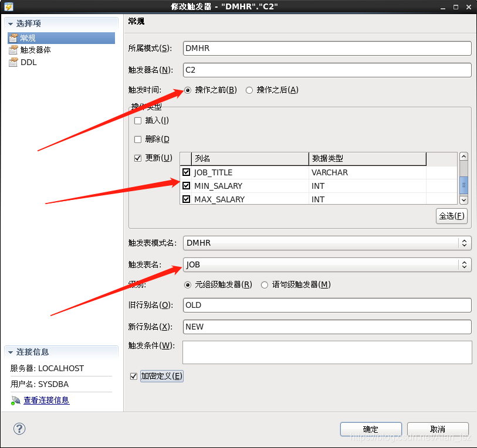Image resolution: width=477 pixels, height=448 pixels.
Task: Close the trigger dialog window
Action: [x=469, y=7]
